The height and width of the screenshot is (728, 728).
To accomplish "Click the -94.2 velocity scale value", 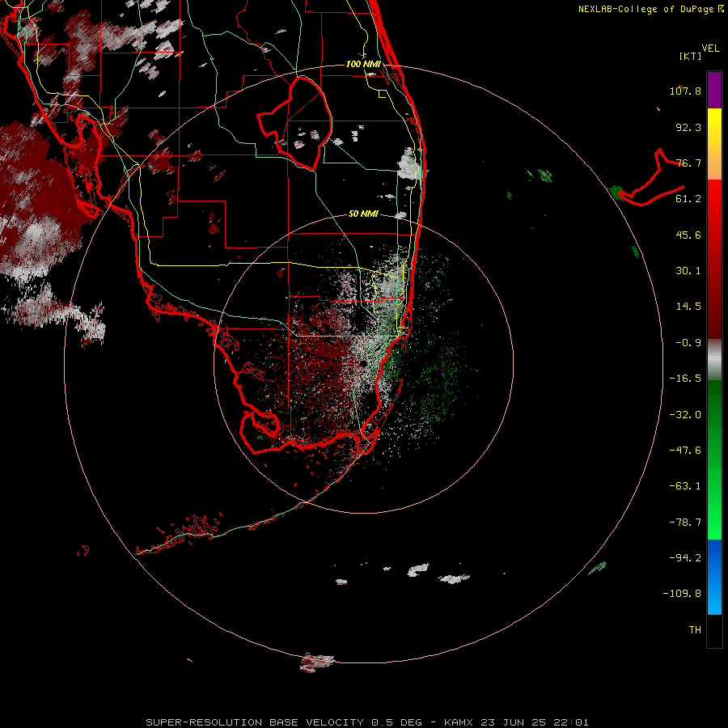I will point(685,557).
